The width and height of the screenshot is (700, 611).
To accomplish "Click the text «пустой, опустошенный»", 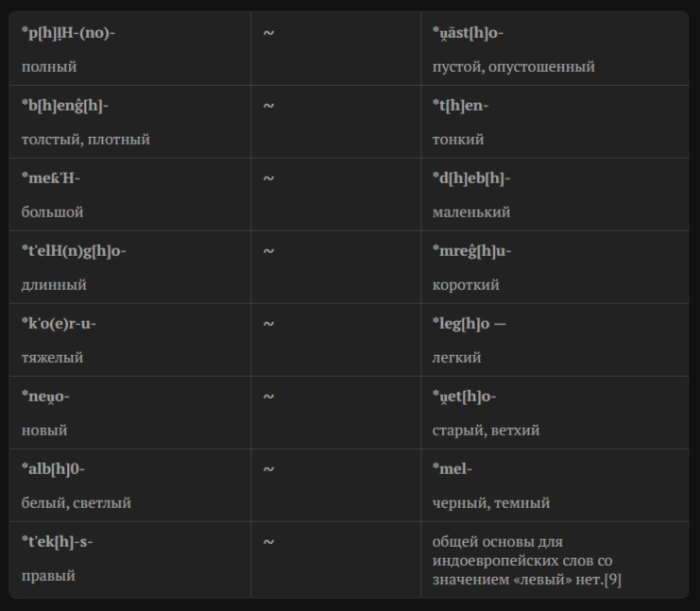I will (x=513, y=67).
